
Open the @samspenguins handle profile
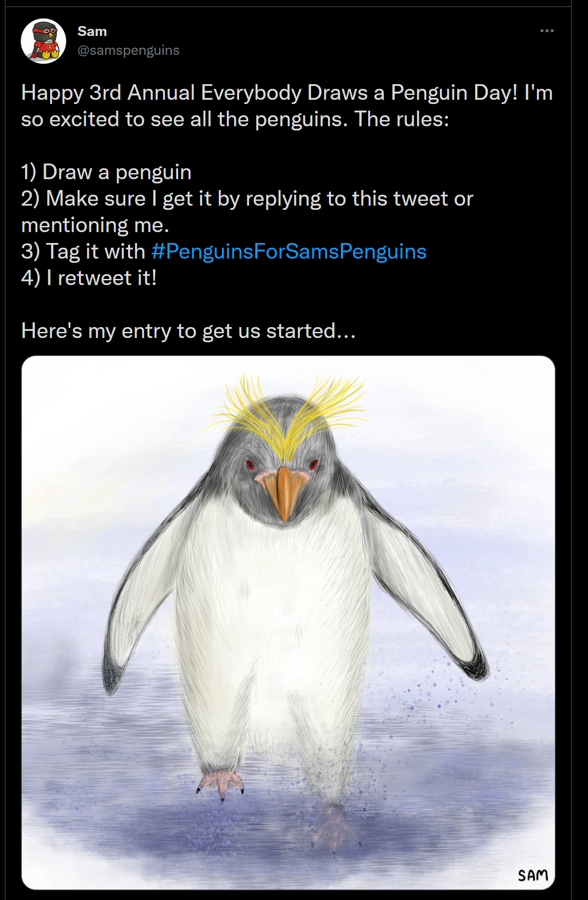click(x=129, y=50)
